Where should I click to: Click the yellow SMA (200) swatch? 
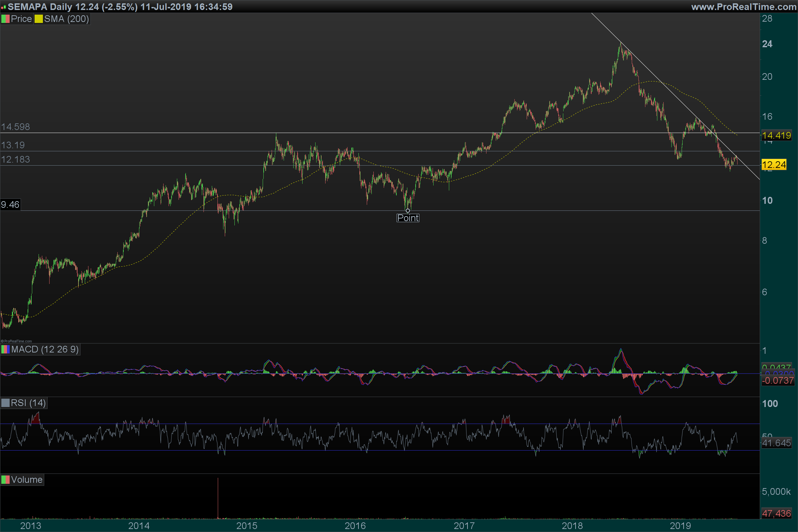[x=38, y=19]
